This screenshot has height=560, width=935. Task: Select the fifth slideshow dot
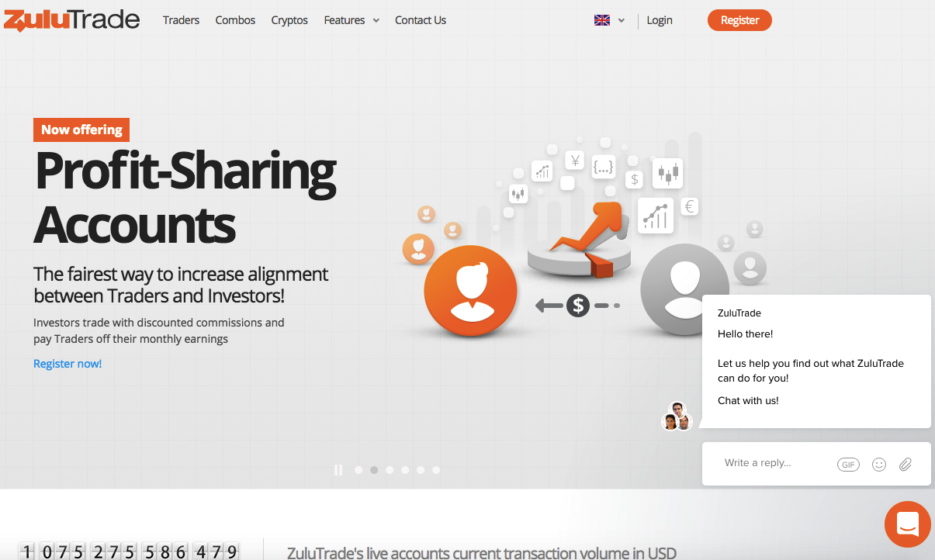[x=421, y=470]
